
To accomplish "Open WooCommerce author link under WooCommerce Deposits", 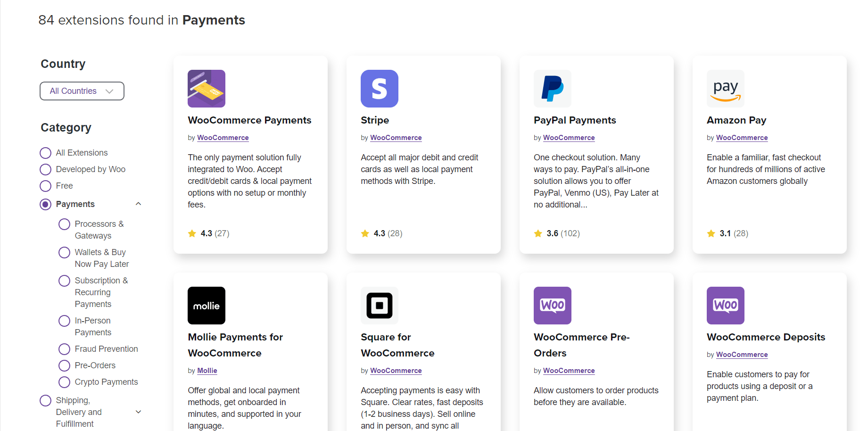I will click(x=742, y=355).
